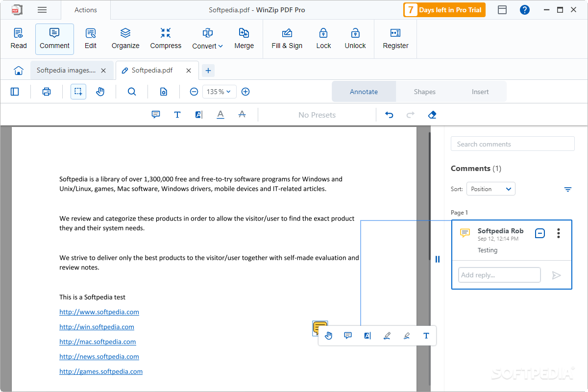Open the page properties icon
Viewport: 588px width, 392px height.
[x=164, y=92]
